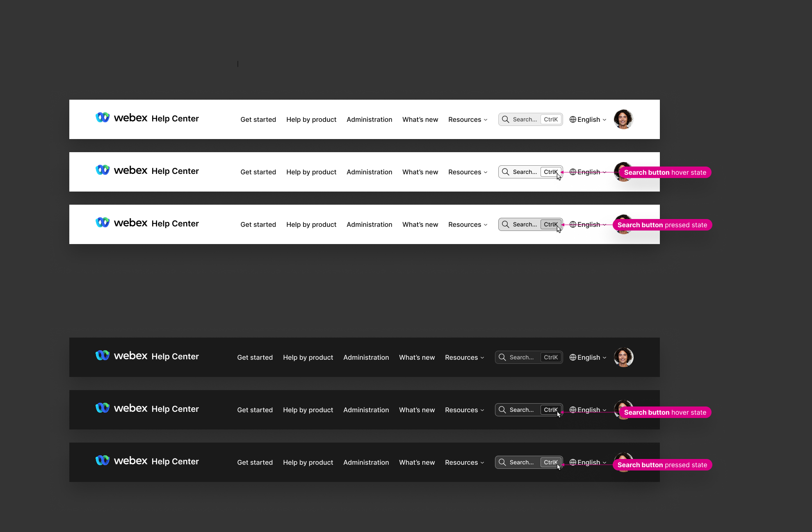
Task: Click the Help Center title text
Action: click(175, 119)
